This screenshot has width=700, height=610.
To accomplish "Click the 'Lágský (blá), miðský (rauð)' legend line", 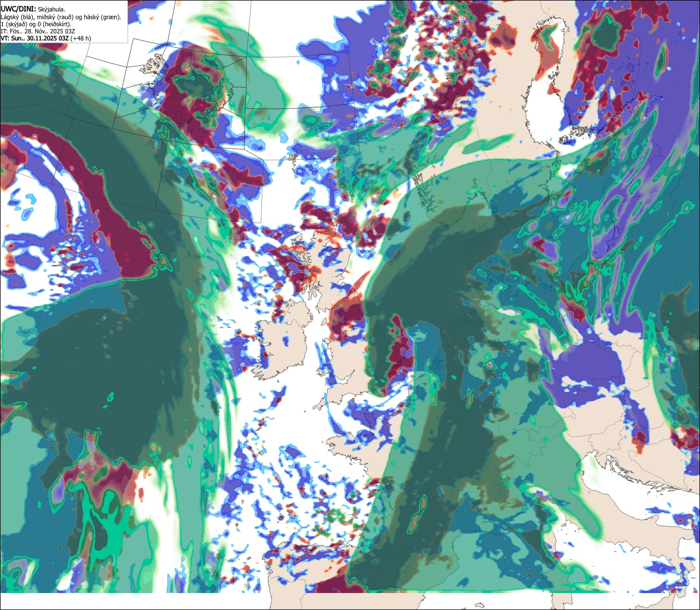I will tap(61, 17).
